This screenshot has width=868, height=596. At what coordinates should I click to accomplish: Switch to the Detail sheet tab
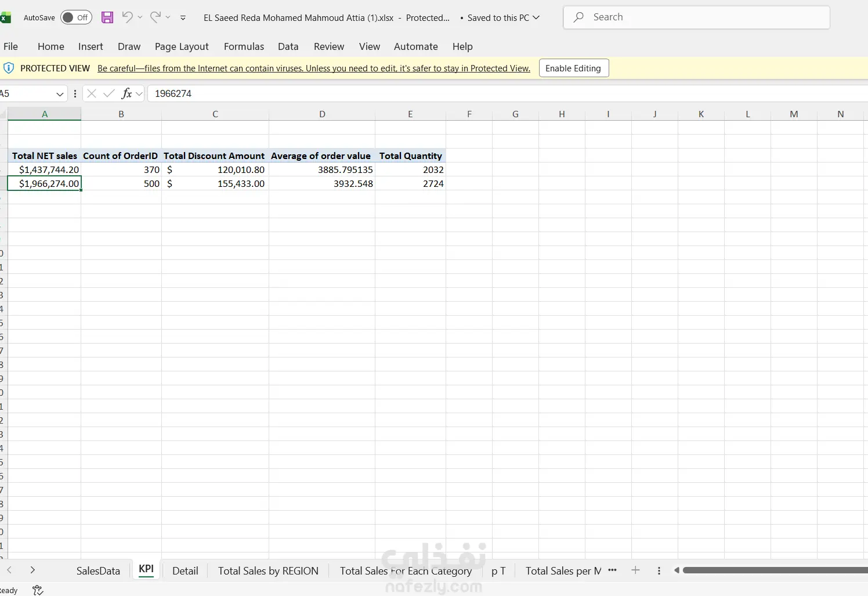[x=185, y=571]
